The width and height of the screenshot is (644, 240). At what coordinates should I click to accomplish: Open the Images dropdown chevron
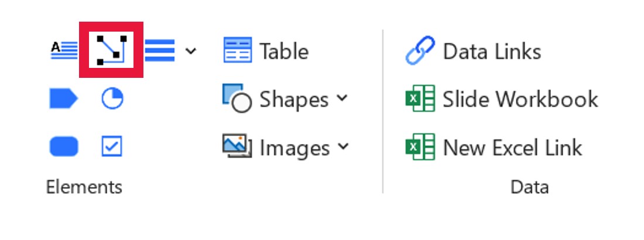click(342, 146)
